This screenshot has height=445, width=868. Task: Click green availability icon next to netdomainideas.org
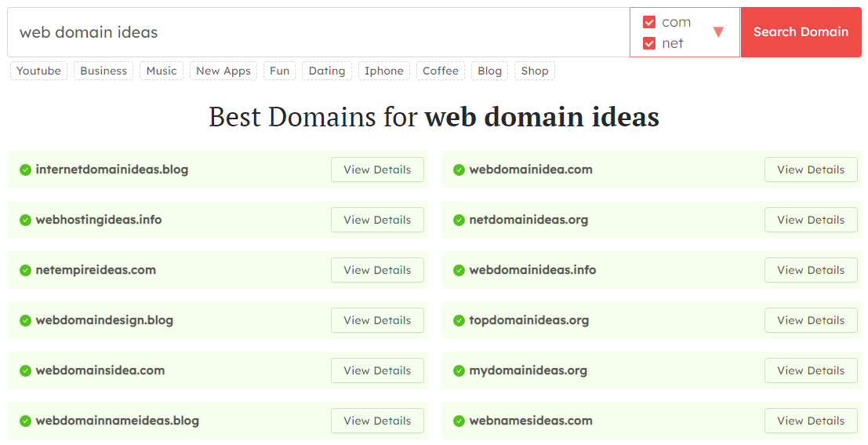coord(459,220)
